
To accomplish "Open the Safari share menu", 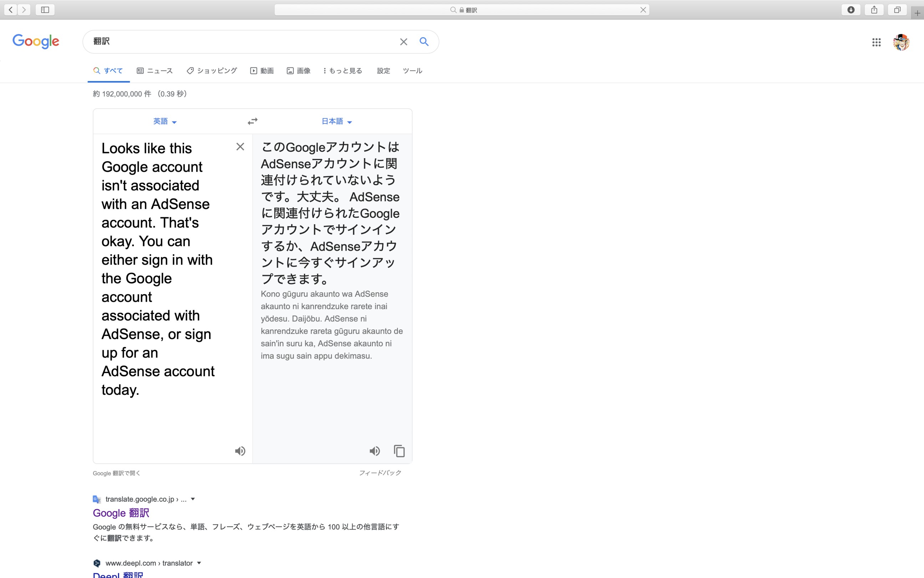I will [x=874, y=10].
